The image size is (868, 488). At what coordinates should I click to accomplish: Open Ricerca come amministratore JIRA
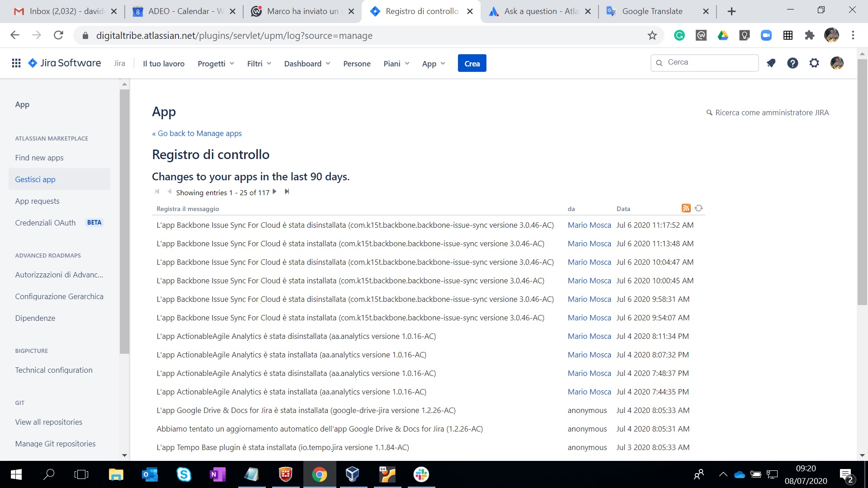pos(768,113)
